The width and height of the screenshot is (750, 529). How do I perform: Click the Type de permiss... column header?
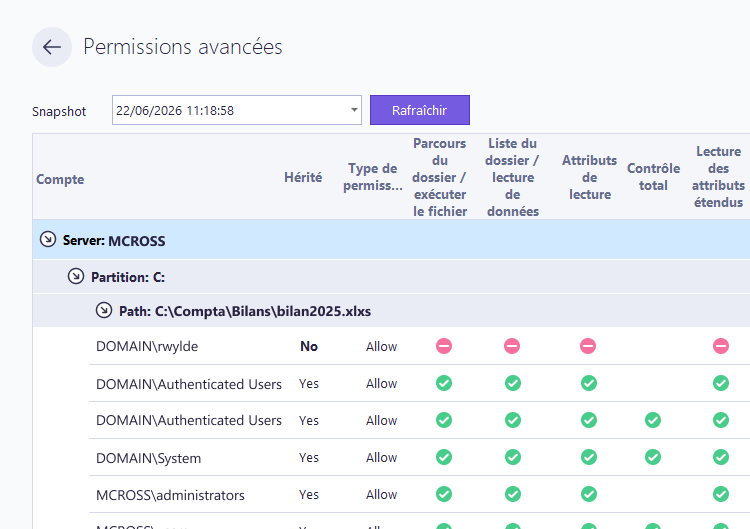coord(373,177)
